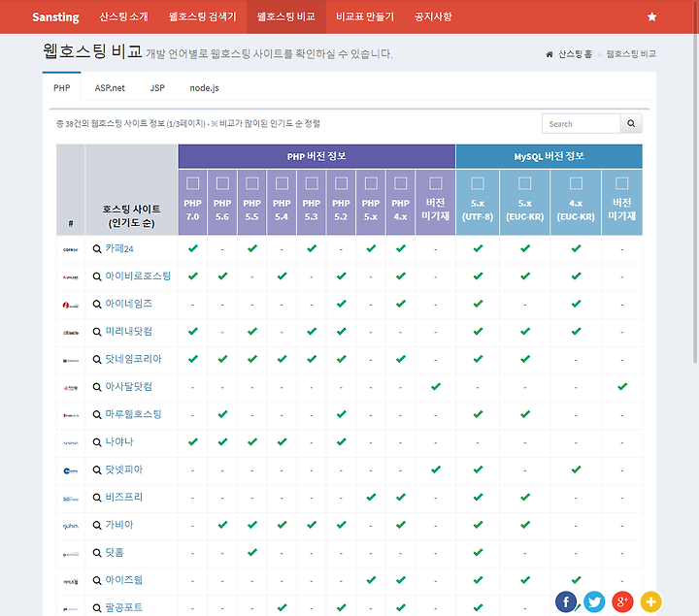Check the MySQL 5.x (EUC-KR) checkbox
Image resolution: width=699 pixels, height=616 pixels.
[x=524, y=183]
